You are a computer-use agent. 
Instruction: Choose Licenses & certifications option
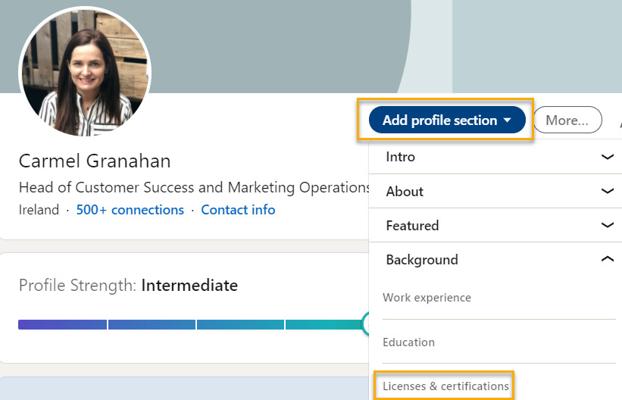(x=445, y=386)
